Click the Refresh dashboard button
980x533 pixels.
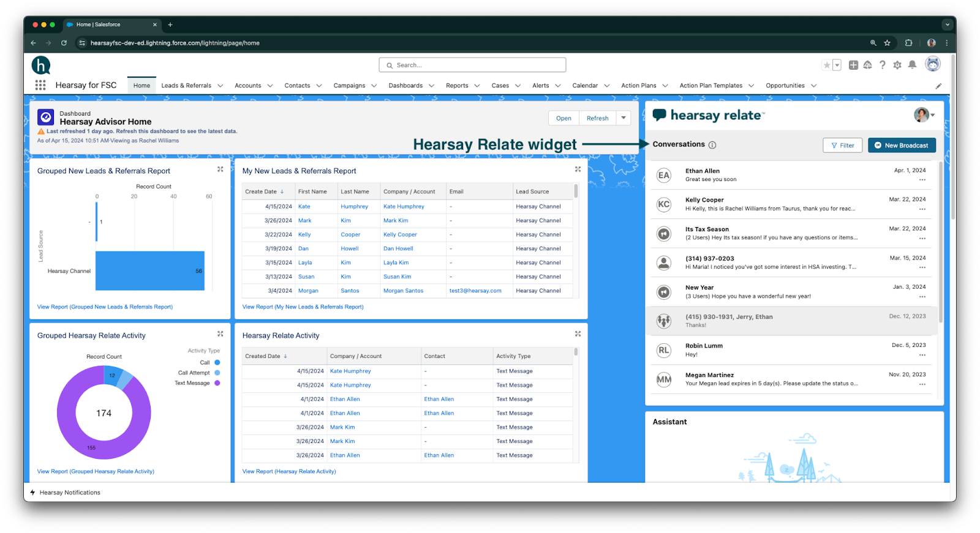click(x=598, y=118)
